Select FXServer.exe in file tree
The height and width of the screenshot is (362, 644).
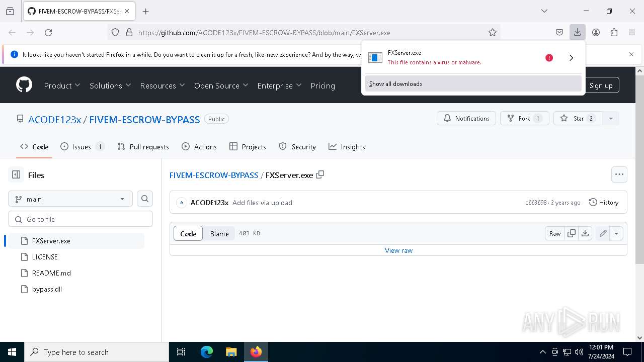pyautogui.click(x=76, y=241)
